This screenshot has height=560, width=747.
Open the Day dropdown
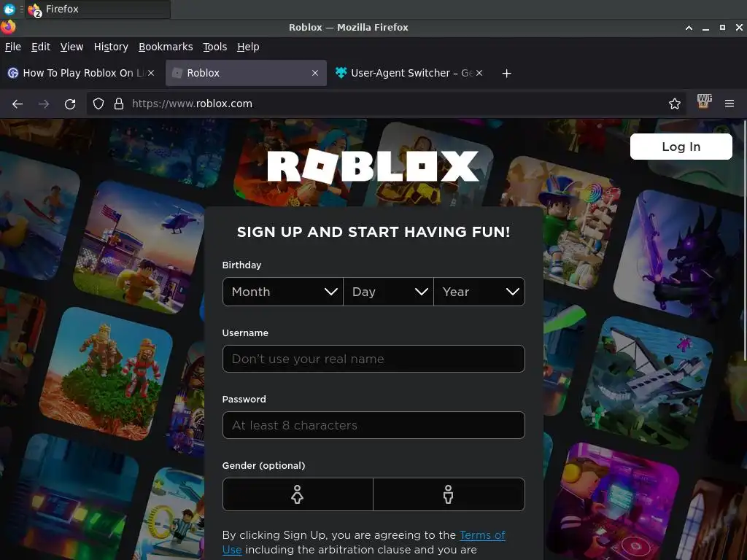(x=388, y=292)
